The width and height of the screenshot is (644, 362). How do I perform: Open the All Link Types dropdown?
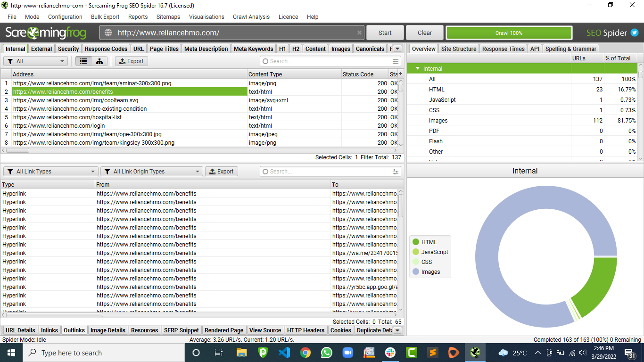[51, 172]
